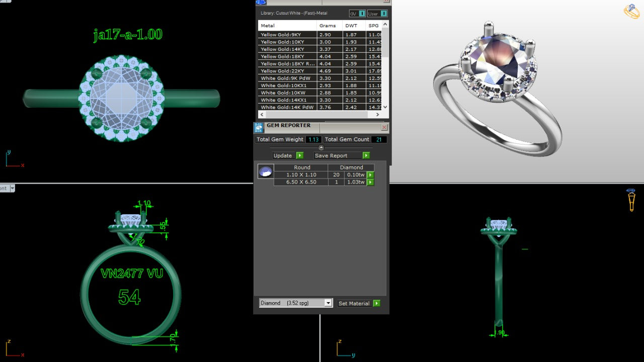The height and width of the screenshot is (362, 644).
Task: Click the .90 dimension in side view
Action: point(500,333)
